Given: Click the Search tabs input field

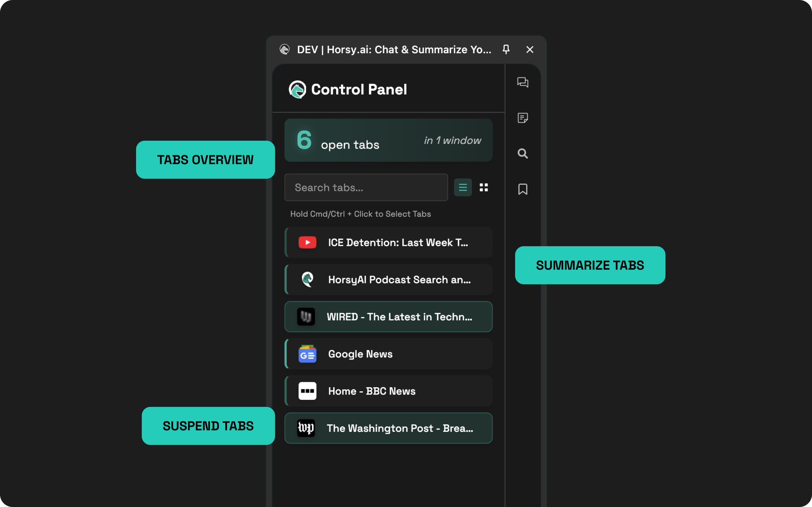Looking at the screenshot, I should [366, 187].
